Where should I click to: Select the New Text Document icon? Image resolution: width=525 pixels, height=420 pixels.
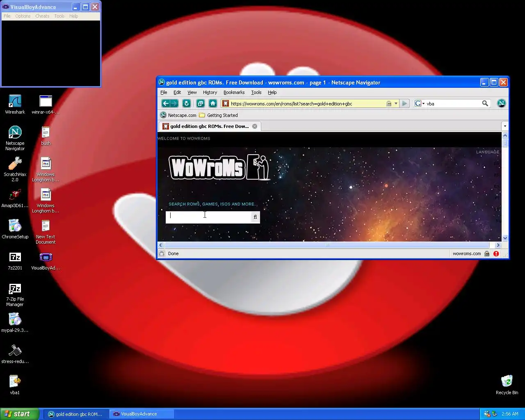[x=46, y=232]
